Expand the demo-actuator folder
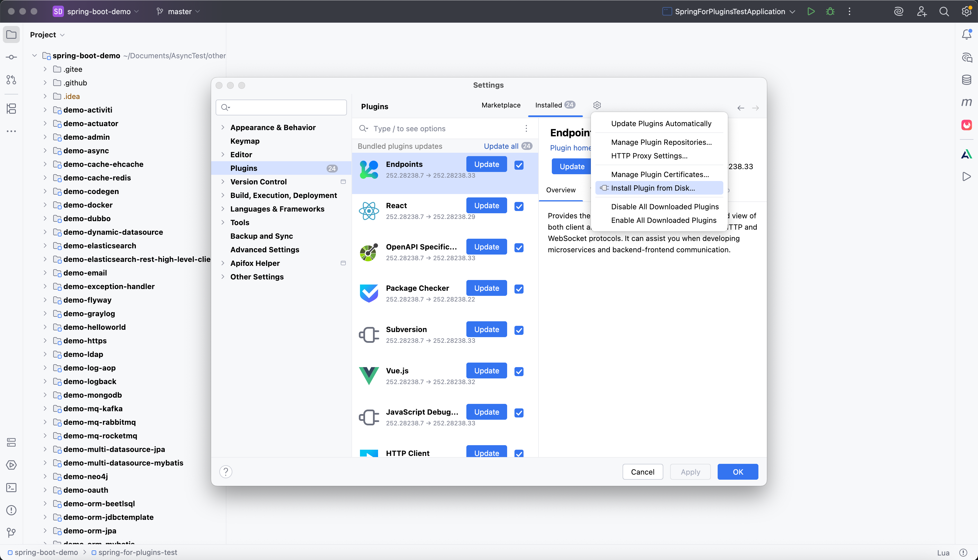The height and width of the screenshot is (560, 978). click(x=45, y=124)
